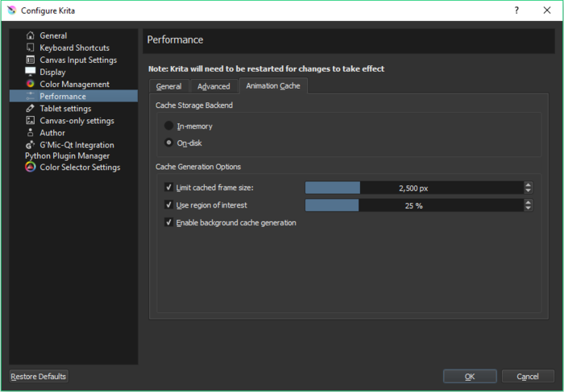The height and width of the screenshot is (392, 564).
Task: Select In-memory cache storage option
Action: tap(168, 126)
